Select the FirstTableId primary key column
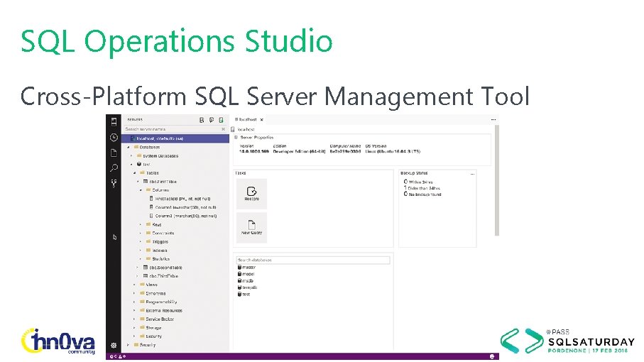This screenshot has height=362, width=644. (180, 199)
